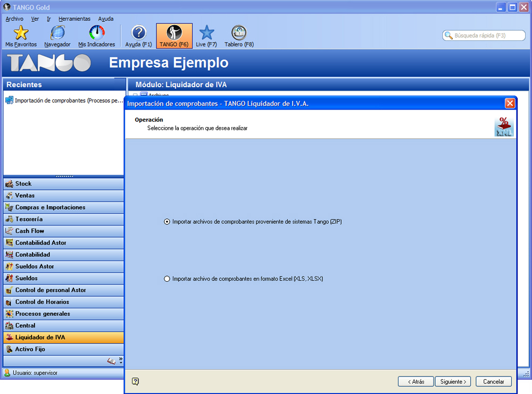Close the Importación de comprobantes dialog
Viewport: 532px width, 394px height.
510,103
